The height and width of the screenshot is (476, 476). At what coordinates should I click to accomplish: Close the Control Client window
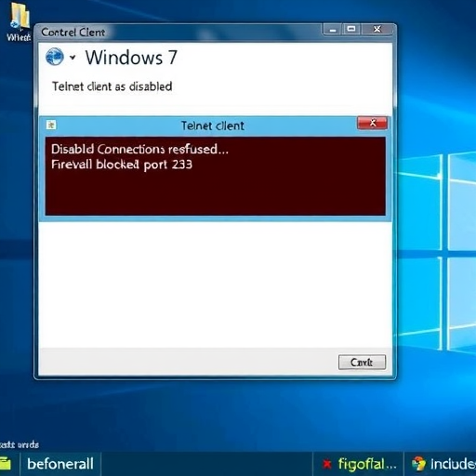coord(377,30)
